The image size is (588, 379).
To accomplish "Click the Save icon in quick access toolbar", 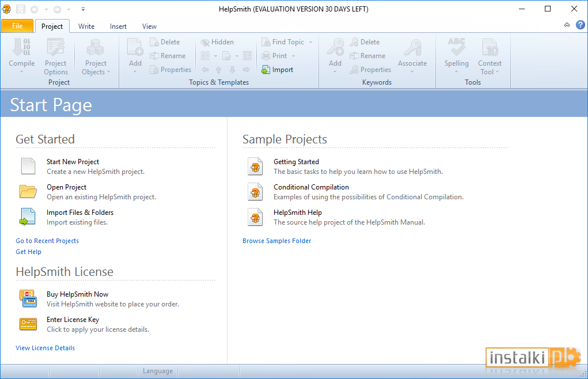I will click(21, 9).
